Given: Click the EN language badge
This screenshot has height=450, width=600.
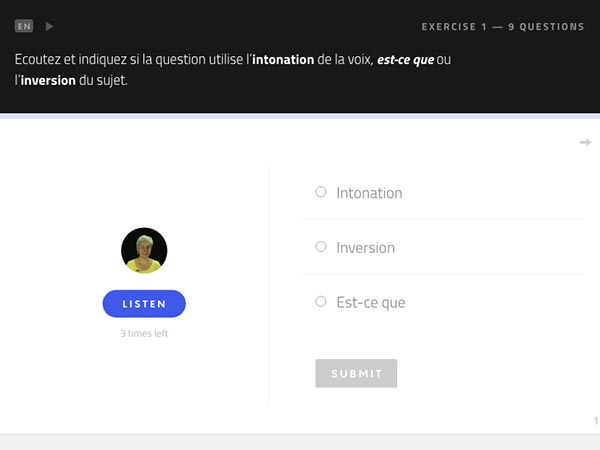Looking at the screenshot, I should (24, 26).
